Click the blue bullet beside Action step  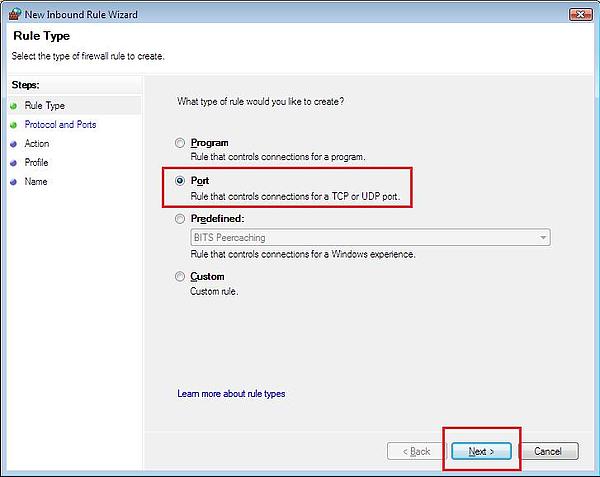(12, 144)
